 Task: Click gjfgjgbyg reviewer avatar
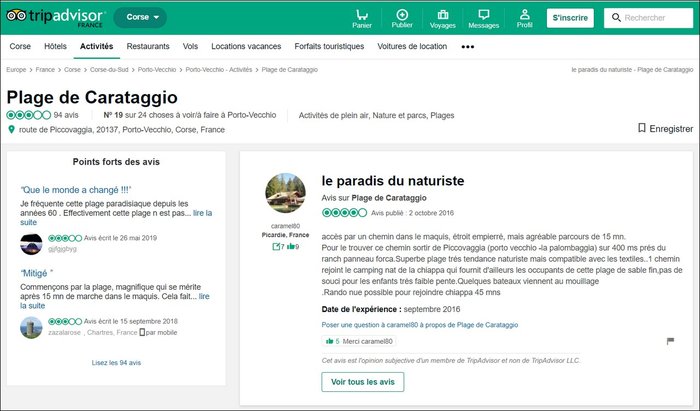pyautogui.click(x=31, y=244)
